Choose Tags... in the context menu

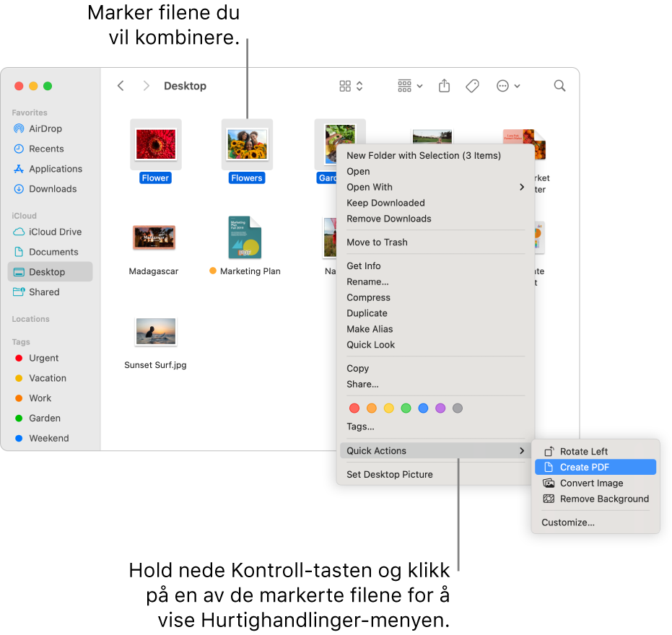pos(435,426)
